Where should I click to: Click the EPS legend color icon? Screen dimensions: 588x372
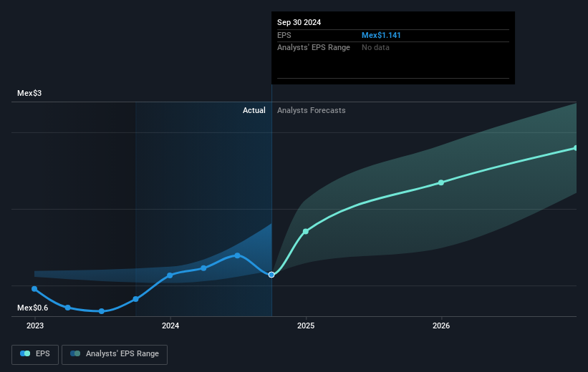25,353
